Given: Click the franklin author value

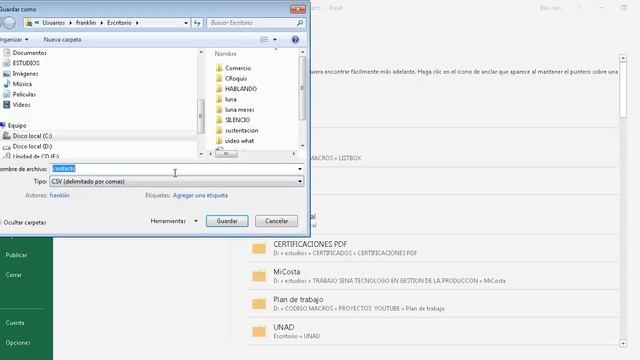Looking at the screenshot, I should tap(60, 196).
